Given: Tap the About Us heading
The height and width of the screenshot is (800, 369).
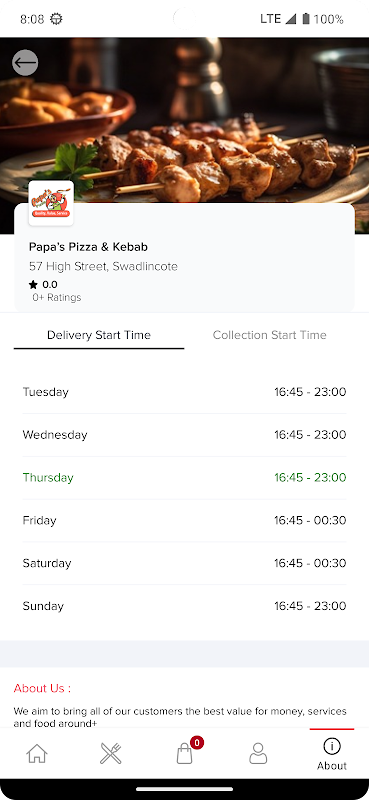Looking at the screenshot, I should coord(42,688).
